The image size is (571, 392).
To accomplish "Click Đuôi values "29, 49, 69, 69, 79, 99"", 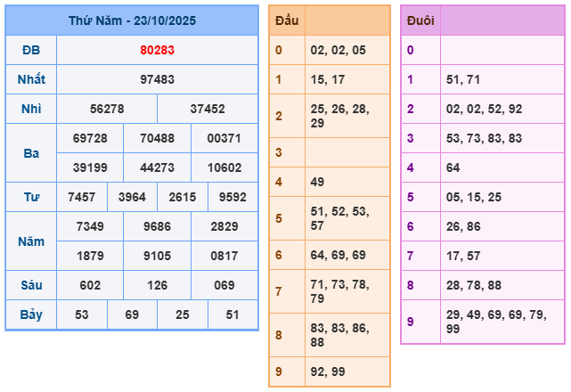I will tap(496, 322).
